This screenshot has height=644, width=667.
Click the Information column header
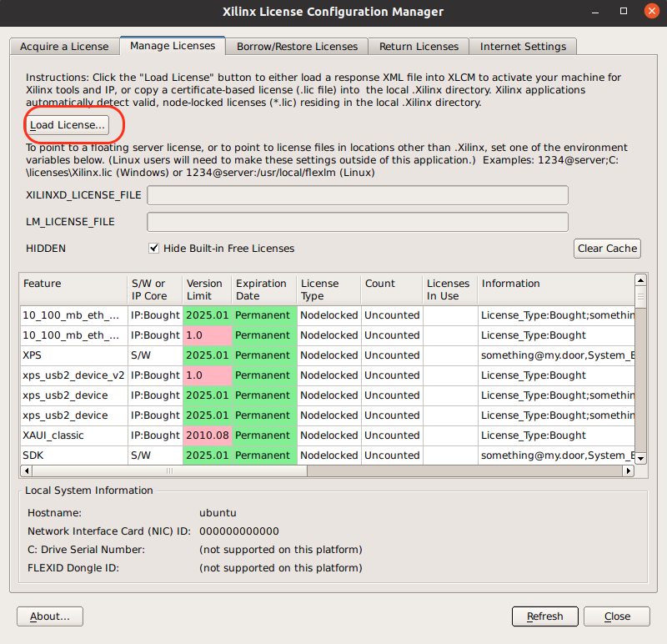556,289
